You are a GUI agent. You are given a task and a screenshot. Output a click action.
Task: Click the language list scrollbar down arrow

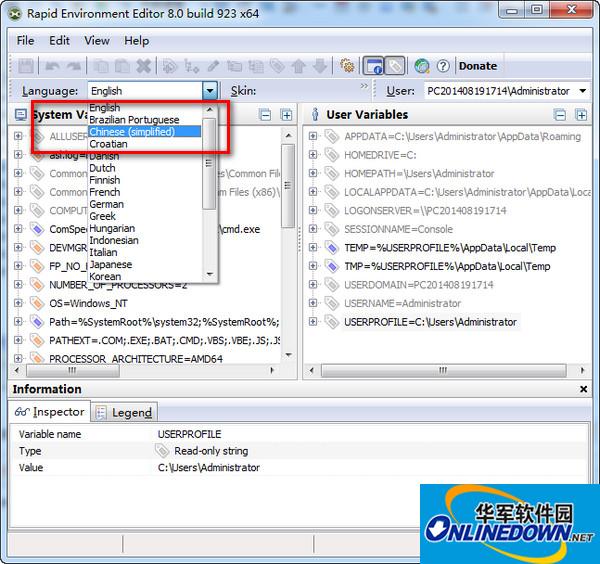[209, 274]
